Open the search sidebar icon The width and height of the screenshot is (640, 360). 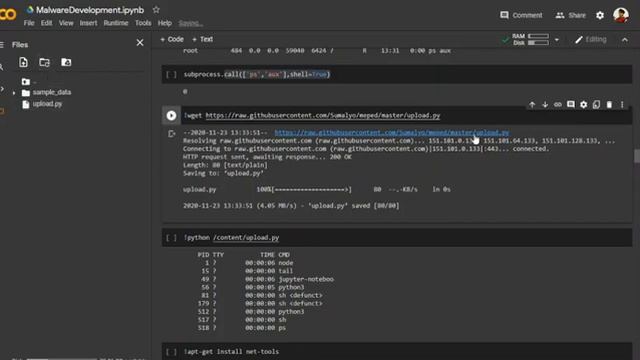(2, 67)
